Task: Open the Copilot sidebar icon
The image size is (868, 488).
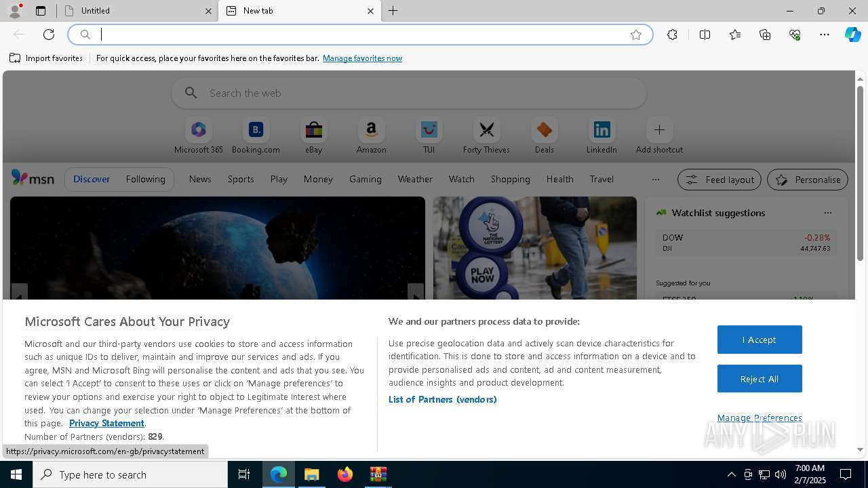Action: (852, 35)
